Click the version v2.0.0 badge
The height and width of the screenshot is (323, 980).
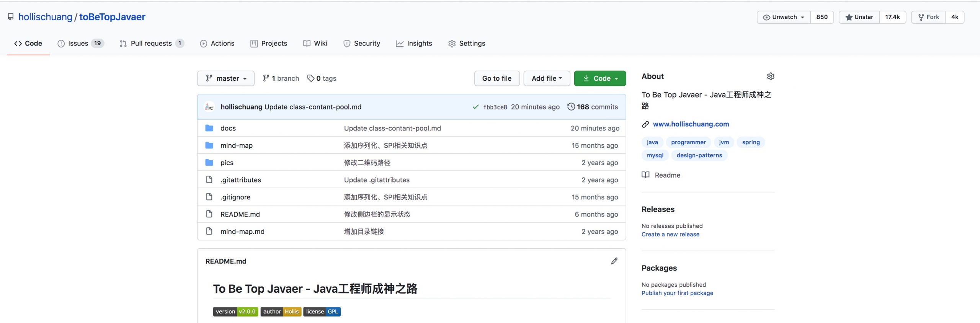point(235,312)
